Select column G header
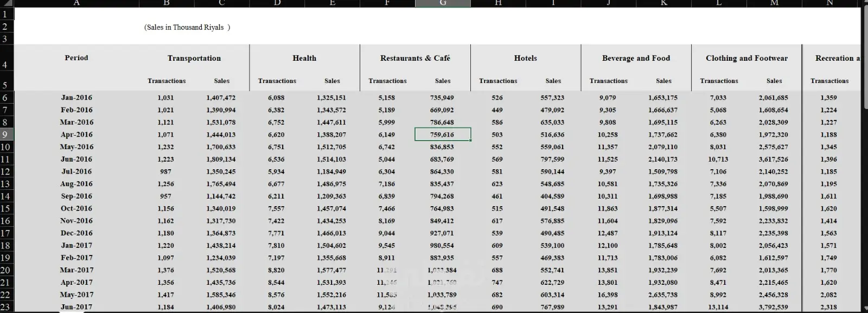The width and height of the screenshot is (868, 313). pyautogui.click(x=443, y=3)
